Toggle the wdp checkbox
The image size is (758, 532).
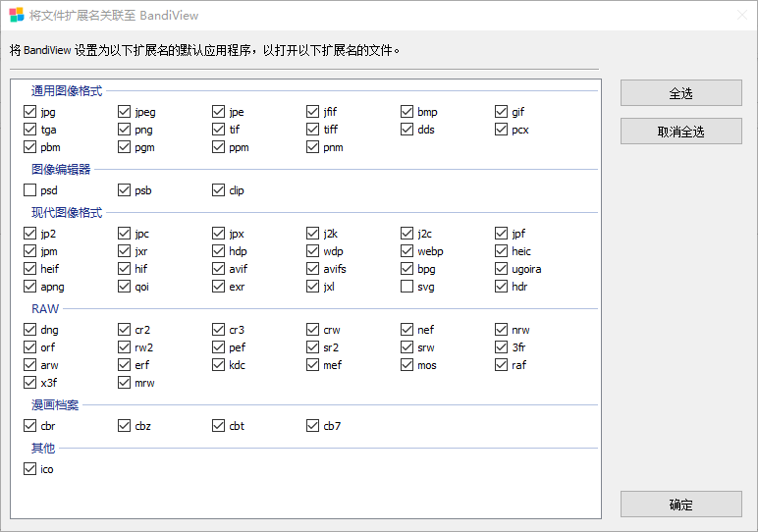[x=313, y=251]
